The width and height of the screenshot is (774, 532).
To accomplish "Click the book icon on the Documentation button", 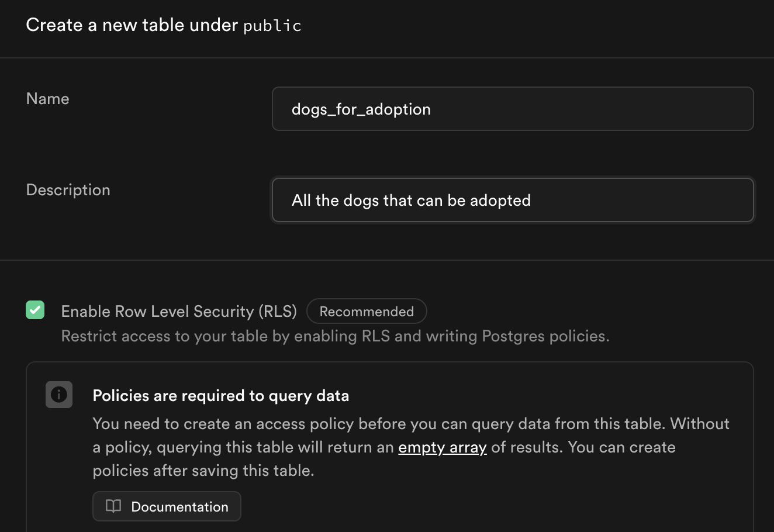I will (113, 506).
